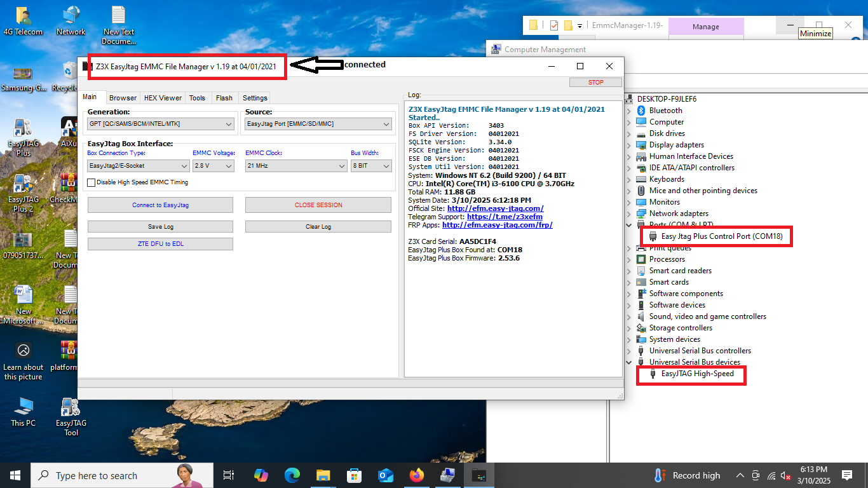
Task: Open the Settings tab
Action: tap(255, 98)
